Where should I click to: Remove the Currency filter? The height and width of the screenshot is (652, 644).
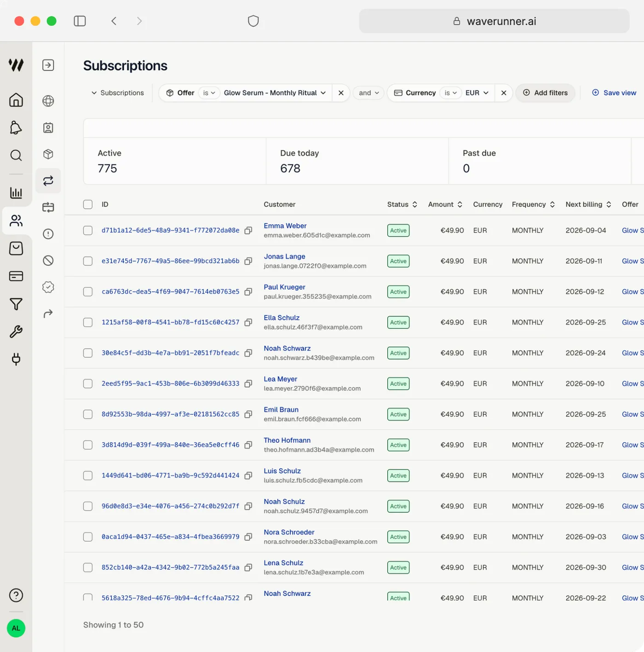(x=504, y=93)
